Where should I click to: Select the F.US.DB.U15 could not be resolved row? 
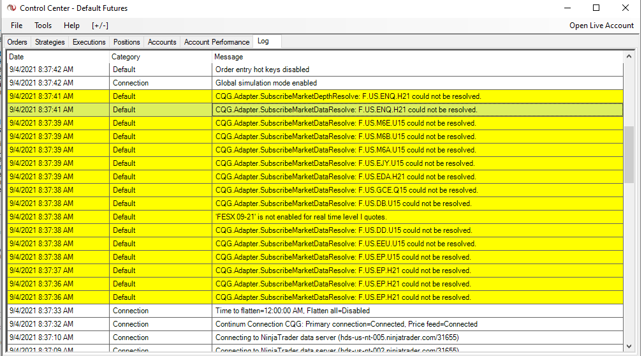(315, 204)
